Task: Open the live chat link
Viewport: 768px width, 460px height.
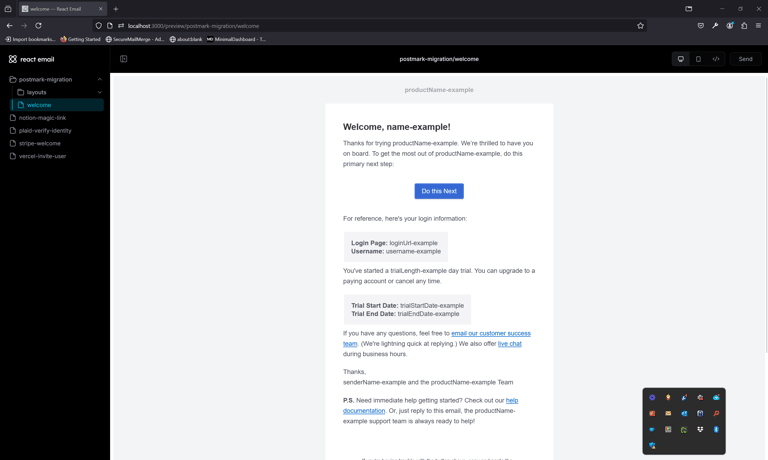Action: tap(510, 344)
